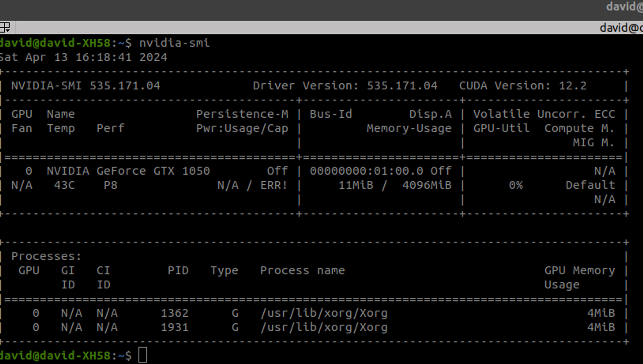Click the PID value 1931
Viewport: 643px width, 364px height.
(175, 328)
